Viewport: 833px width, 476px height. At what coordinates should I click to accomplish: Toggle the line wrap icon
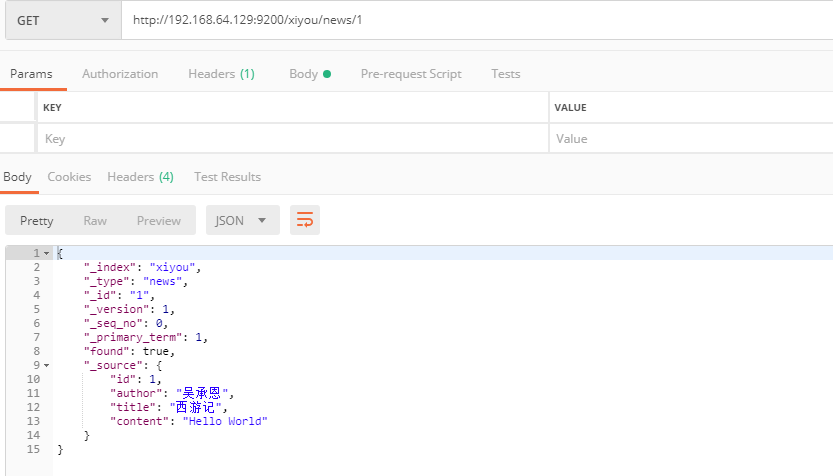click(x=305, y=220)
